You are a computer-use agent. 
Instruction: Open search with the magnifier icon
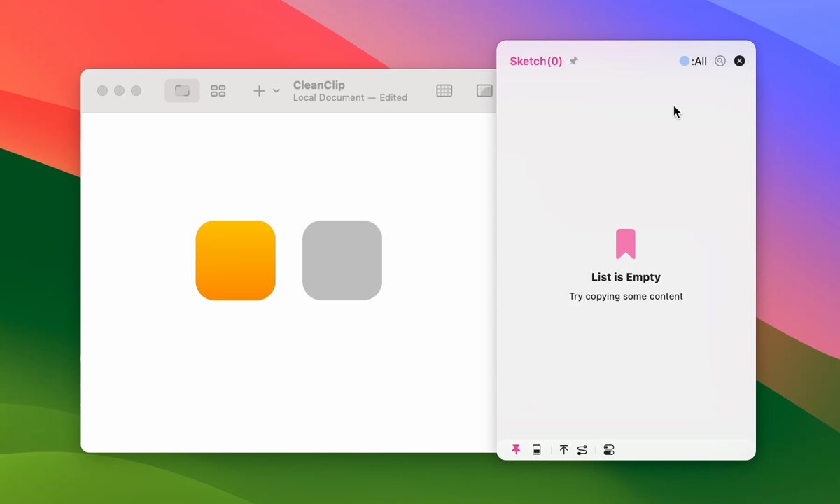(720, 62)
